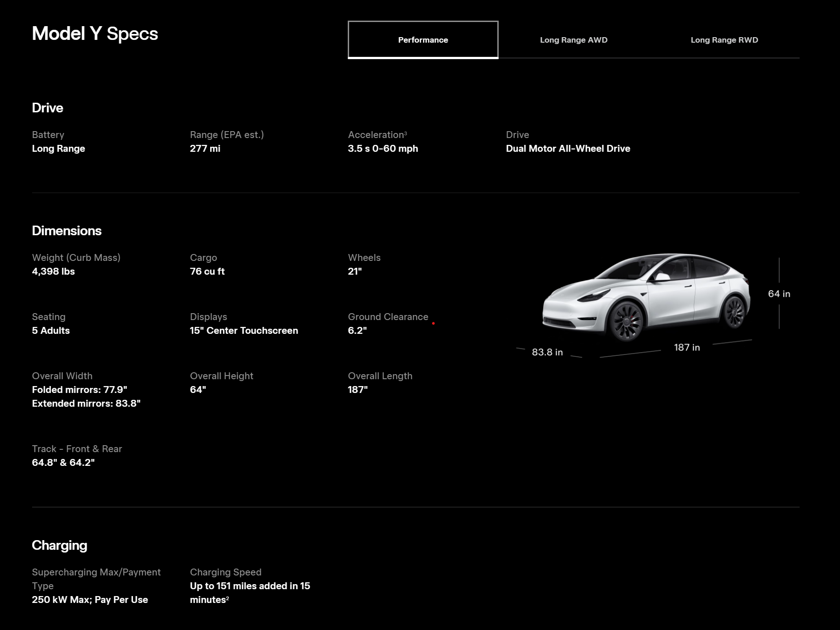Viewport: 840px width, 630px height.
Task: Click the Overall Width label
Action: [x=62, y=376]
